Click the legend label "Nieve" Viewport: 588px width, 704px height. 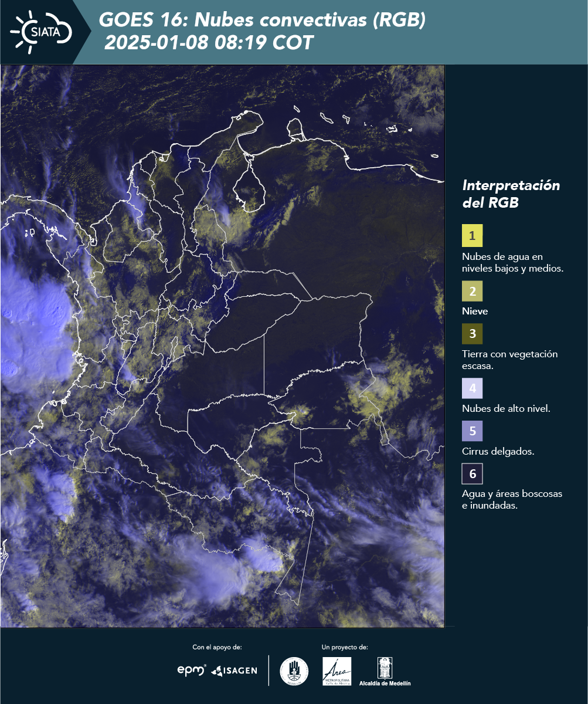coord(475,312)
